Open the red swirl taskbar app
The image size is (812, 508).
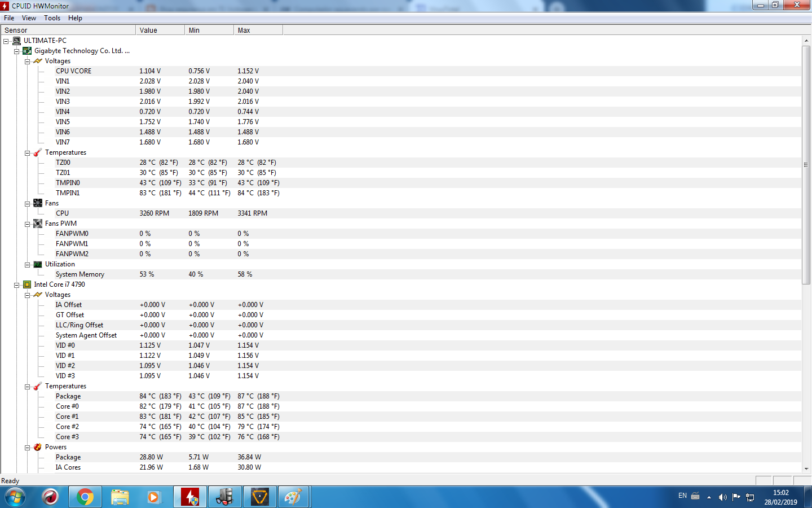pos(51,497)
